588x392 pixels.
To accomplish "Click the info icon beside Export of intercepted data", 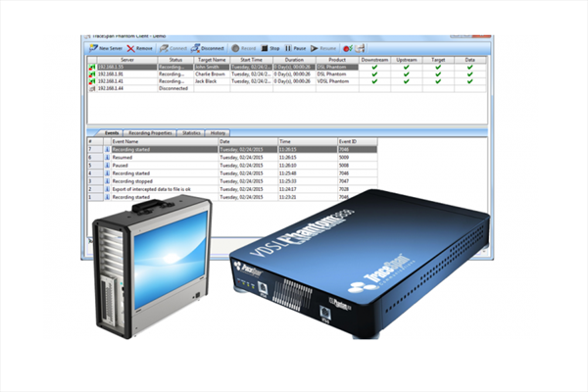I will click(107, 189).
